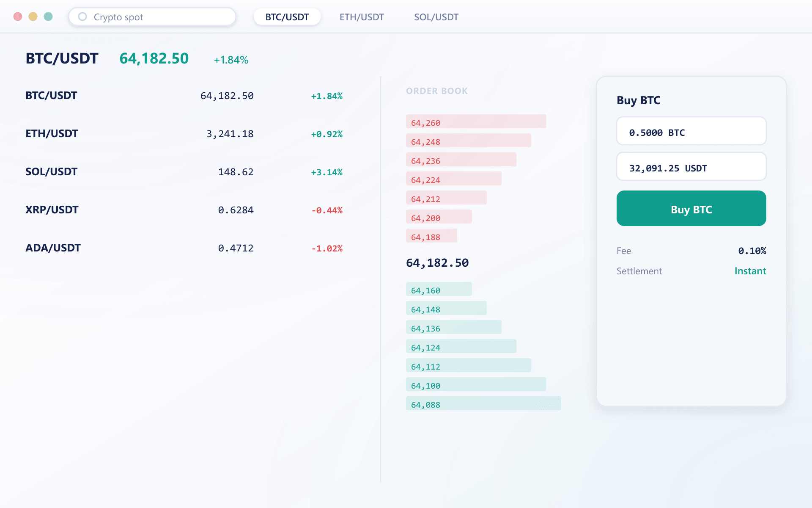
Task: Select the 64,124 buy order row
Action: click(x=461, y=346)
